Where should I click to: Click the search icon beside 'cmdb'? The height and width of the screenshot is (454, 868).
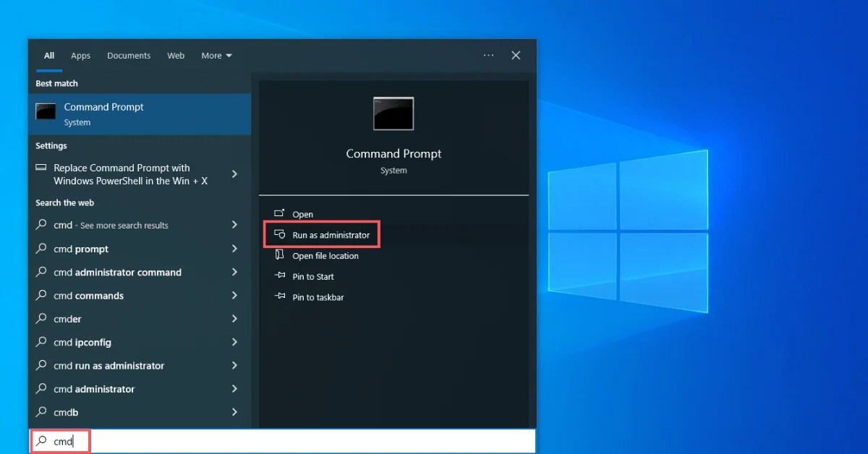coord(41,412)
